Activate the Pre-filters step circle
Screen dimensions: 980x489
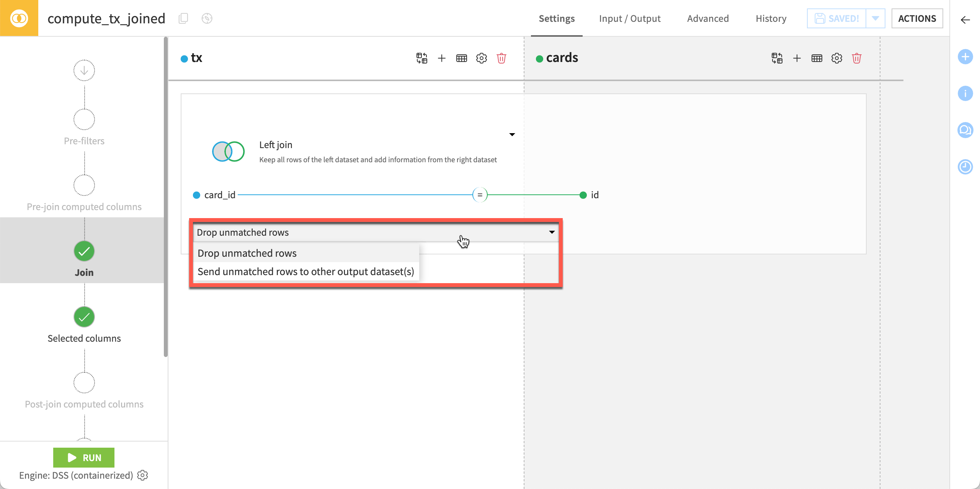pyautogui.click(x=84, y=119)
